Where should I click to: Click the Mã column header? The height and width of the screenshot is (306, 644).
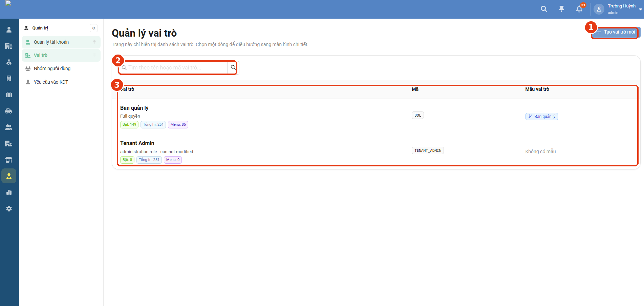415,89
